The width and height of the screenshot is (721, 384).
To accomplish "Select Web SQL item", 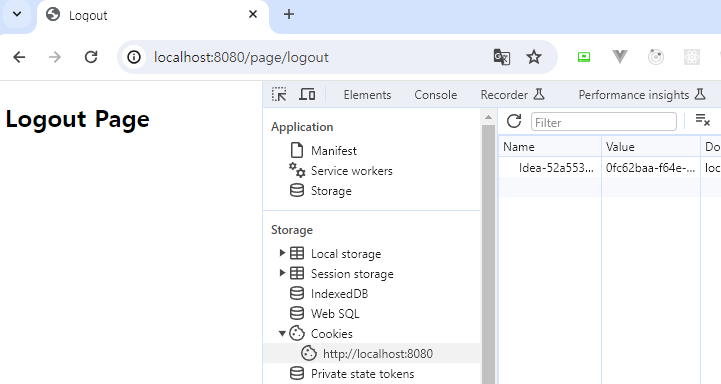I will click(335, 314).
